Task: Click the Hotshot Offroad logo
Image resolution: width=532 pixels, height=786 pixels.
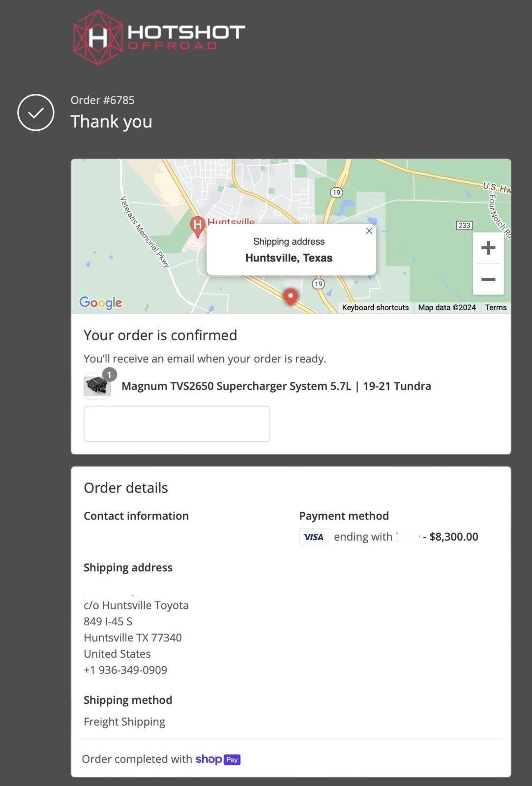Action: coord(159,38)
